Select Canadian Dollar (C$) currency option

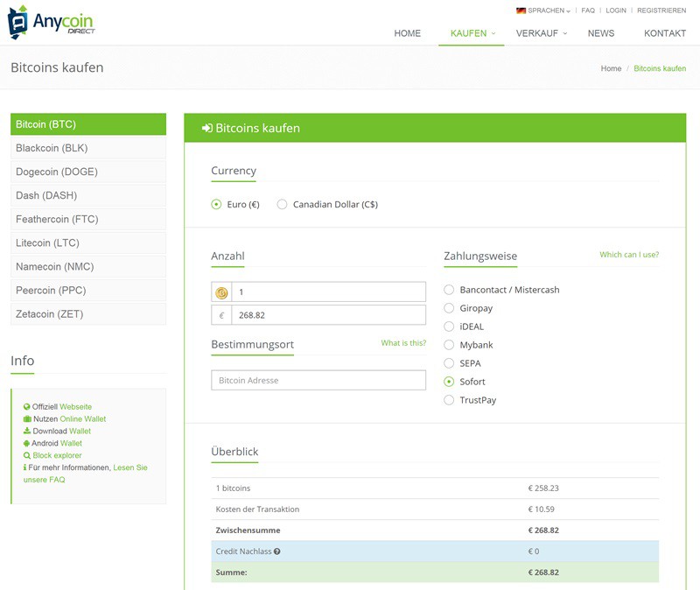click(282, 205)
